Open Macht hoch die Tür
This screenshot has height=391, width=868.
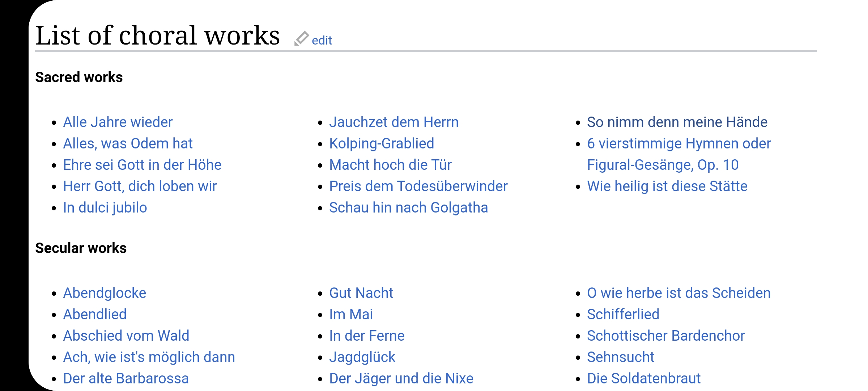(390, 165)
